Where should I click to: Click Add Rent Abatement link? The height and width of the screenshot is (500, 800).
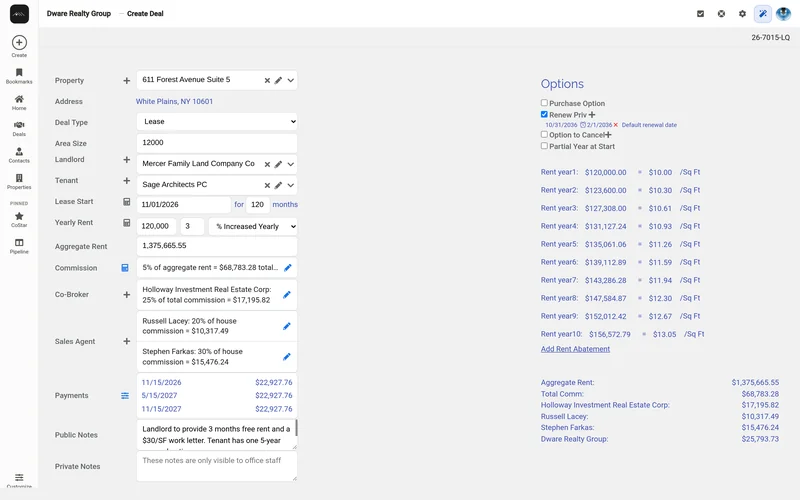click(575, 349)
